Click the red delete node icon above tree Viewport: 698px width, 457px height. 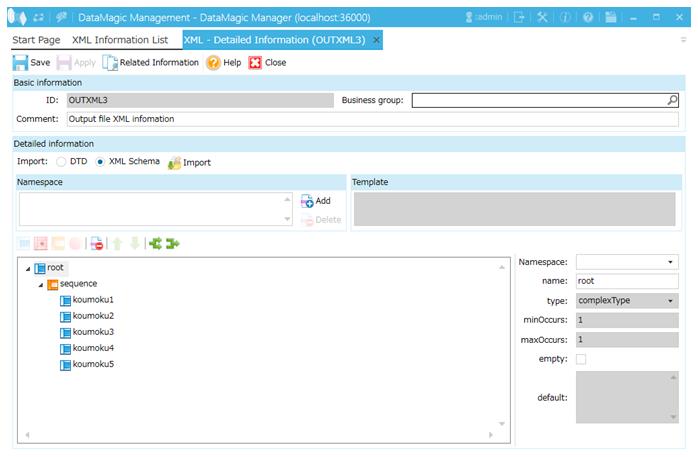(x=96, y=243)
